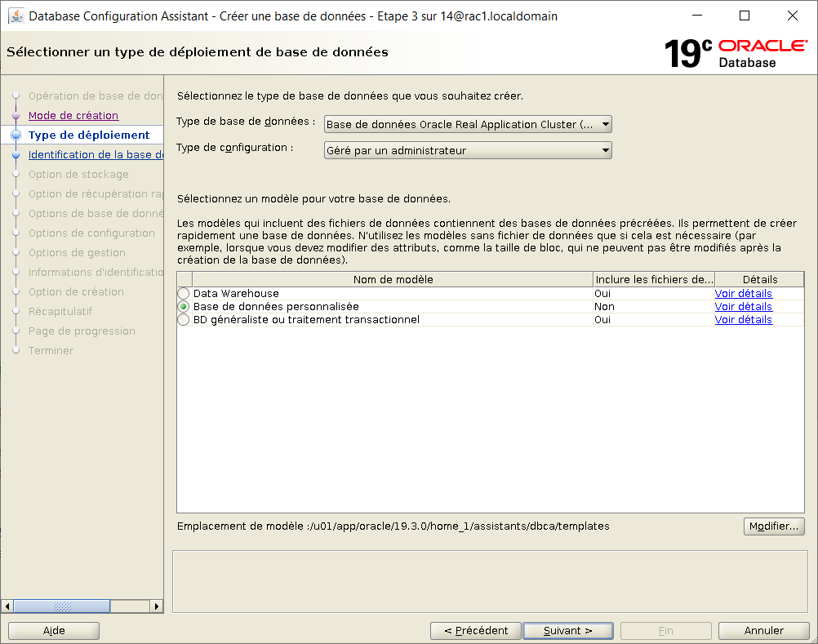Open help with the Aide button
This screenshot has width=818, height=644.
tap(54, 630)
